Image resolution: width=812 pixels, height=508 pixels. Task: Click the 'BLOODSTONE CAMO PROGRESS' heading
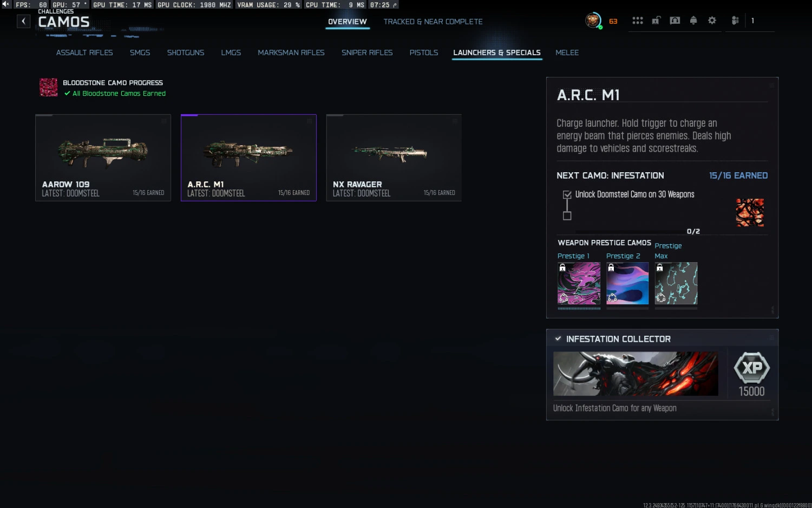point(113,83)
